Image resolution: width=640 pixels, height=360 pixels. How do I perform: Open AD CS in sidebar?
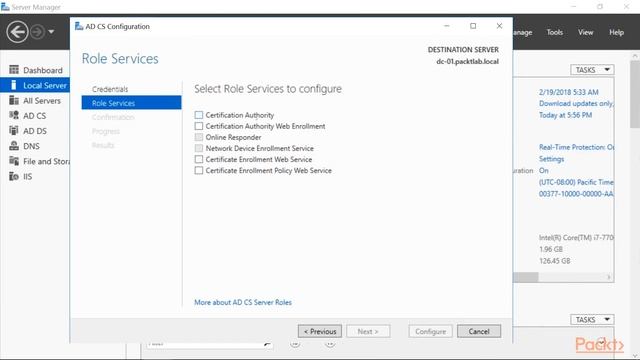click(x=35, y=116)
